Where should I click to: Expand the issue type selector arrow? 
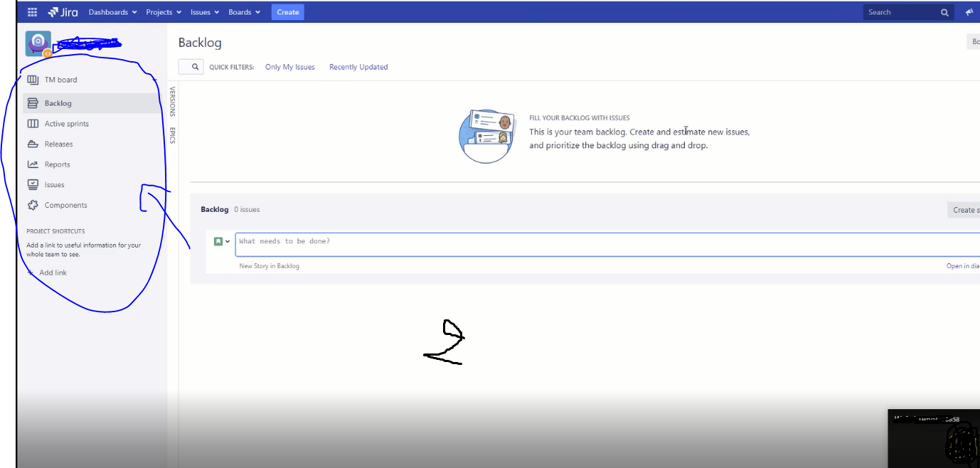(228, 242)
